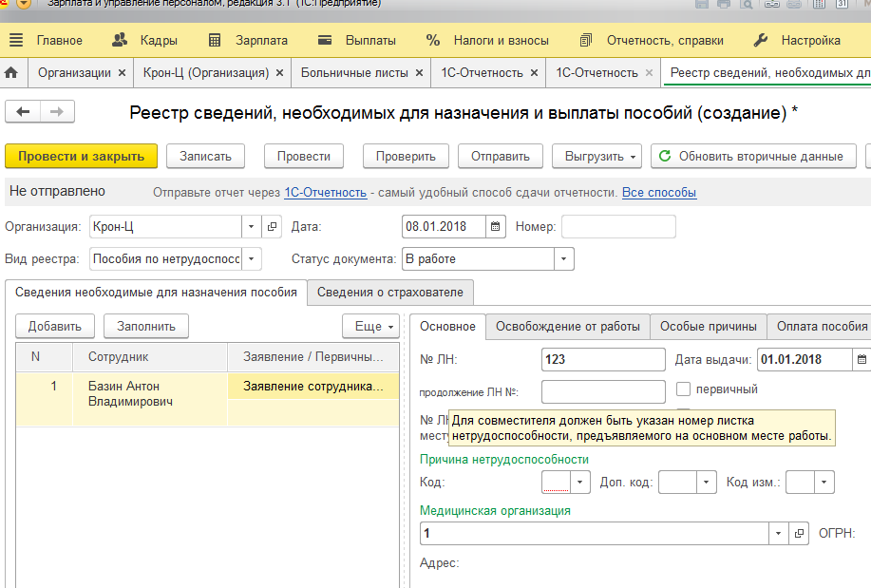Open medical organization record icon
Viewport: 871px width, 588px height.
pos(799,534)
